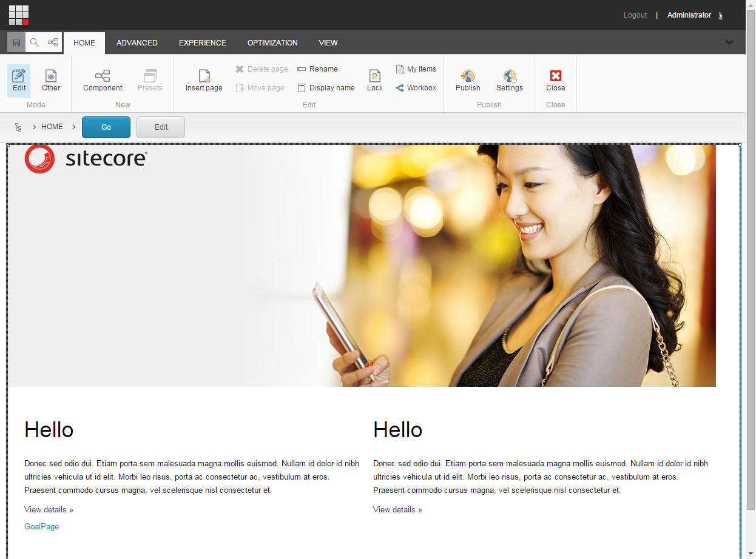
Task: Toggle Edit mode in the ribbon
Action: pos(19,81)
